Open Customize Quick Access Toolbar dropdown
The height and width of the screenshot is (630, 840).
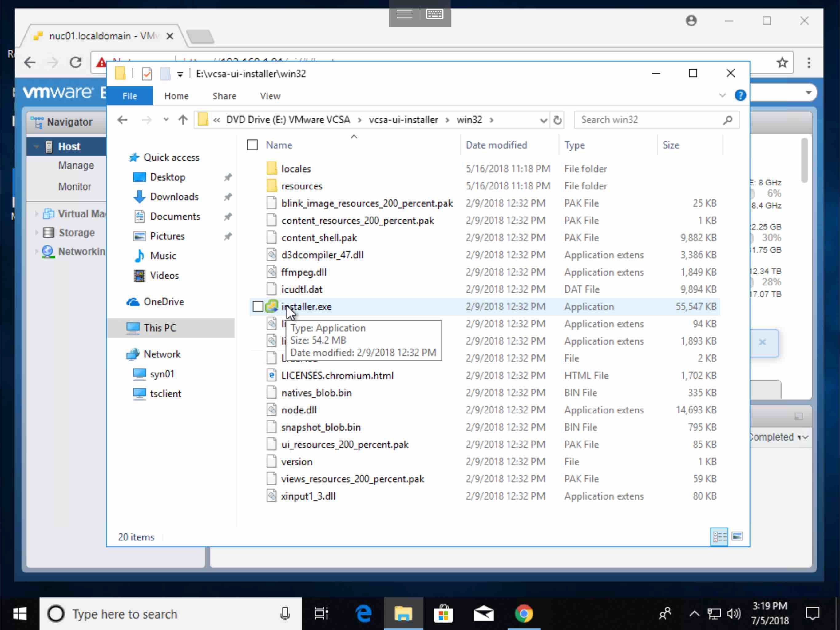point(180,74)
